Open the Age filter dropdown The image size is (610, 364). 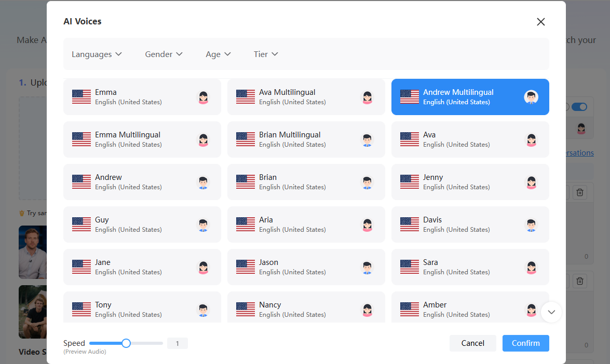218,54
